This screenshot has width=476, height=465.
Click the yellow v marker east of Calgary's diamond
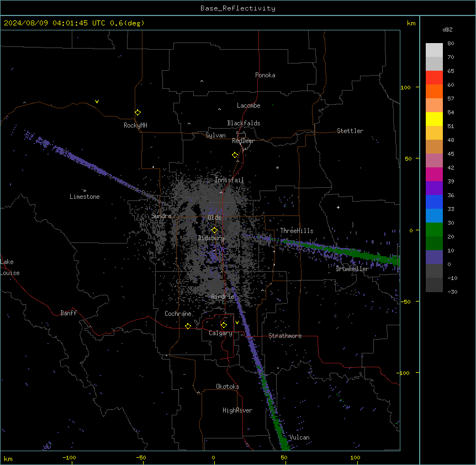(x=237, y=323)
